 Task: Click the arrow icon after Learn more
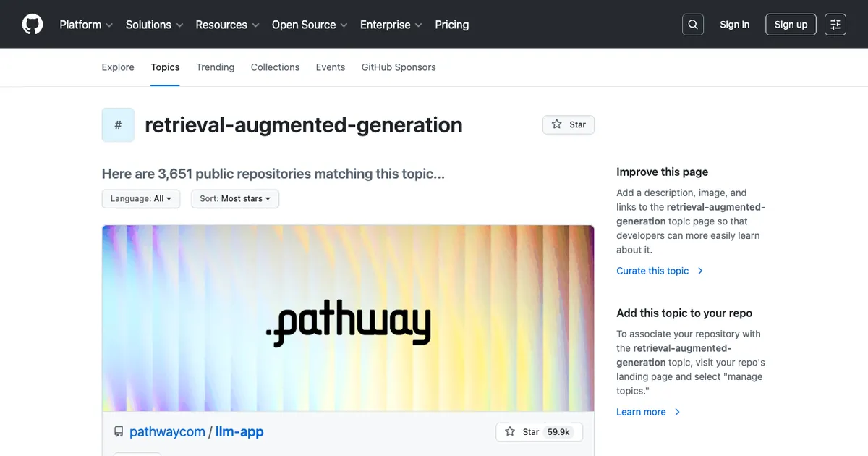tap(677, 412)
